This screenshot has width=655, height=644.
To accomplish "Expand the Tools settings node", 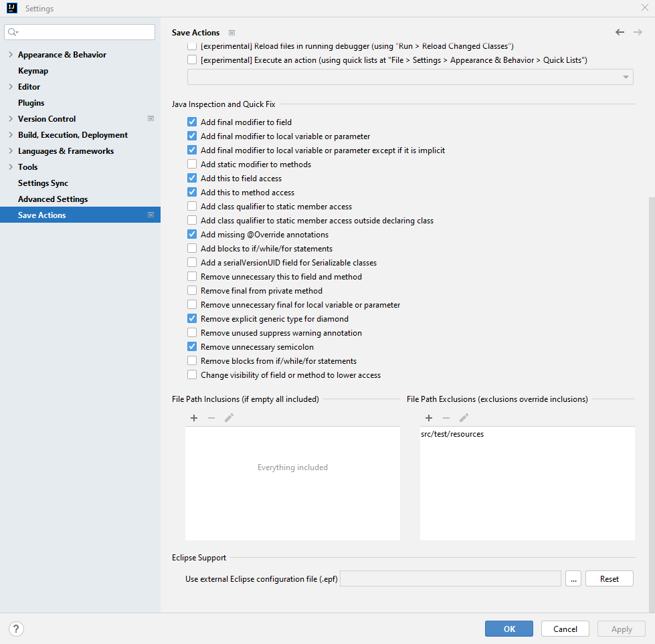I will pyautogui.click(x=11, y=167).
